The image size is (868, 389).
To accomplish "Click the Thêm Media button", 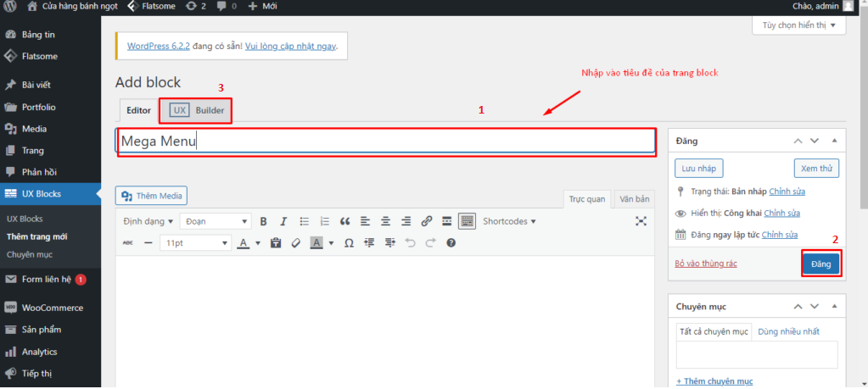I will [152, 196].
